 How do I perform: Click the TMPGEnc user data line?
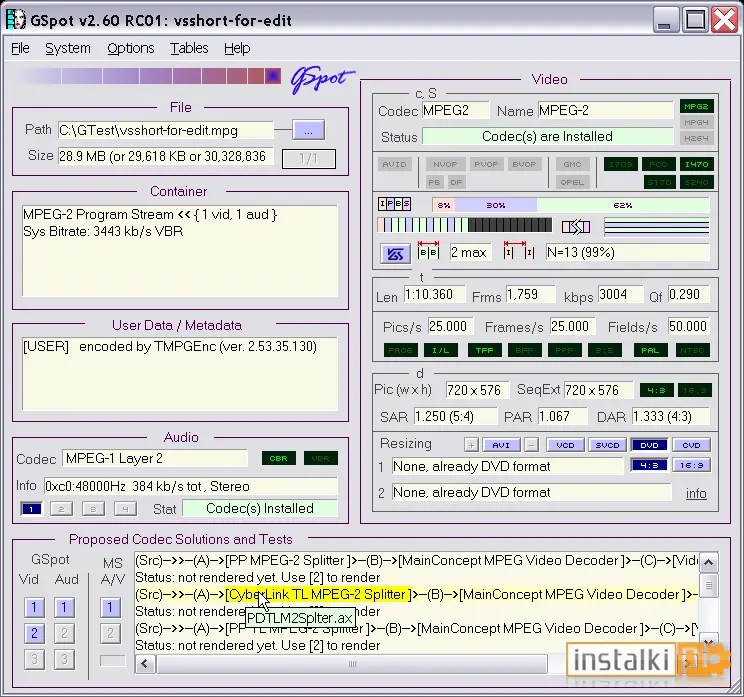pyautogui.click(x=170, y=346)
